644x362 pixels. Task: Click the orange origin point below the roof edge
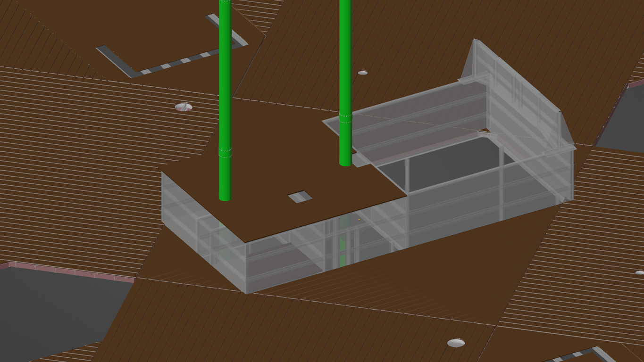tap(359, 219)
